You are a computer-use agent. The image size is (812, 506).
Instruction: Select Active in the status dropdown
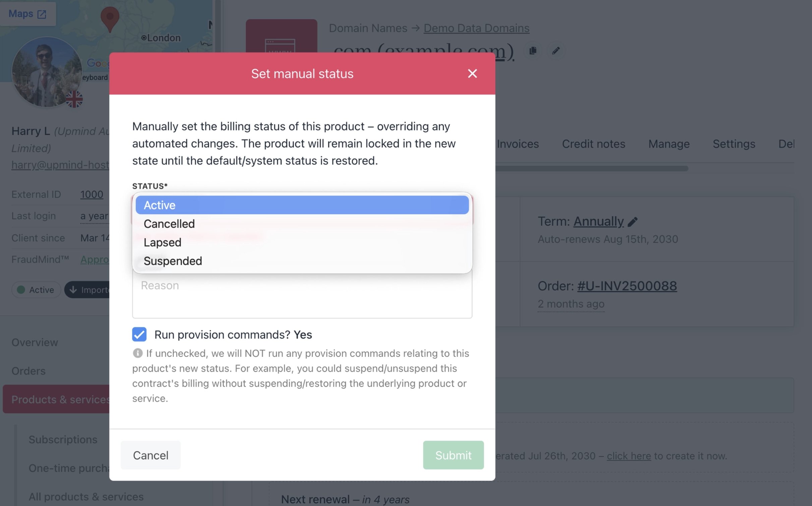click(x=302, y=205)
